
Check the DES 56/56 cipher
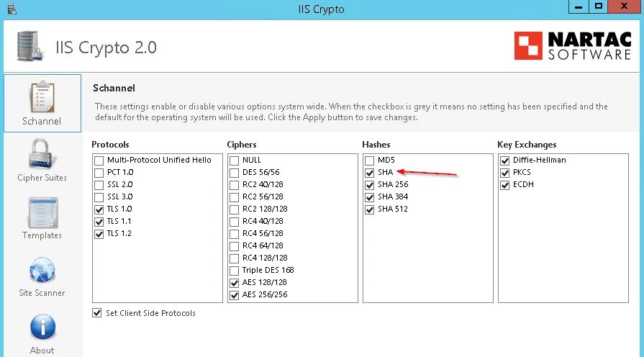coord(234,173)
